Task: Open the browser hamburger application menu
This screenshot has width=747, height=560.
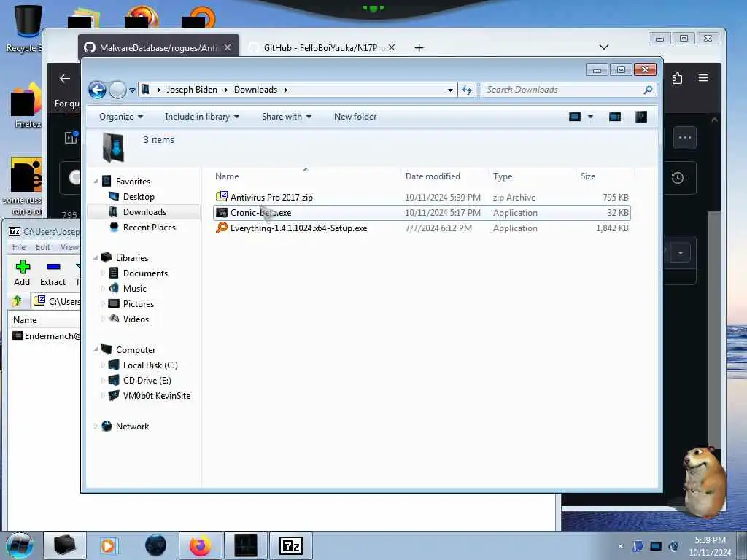Action: [x=703, y=78]
